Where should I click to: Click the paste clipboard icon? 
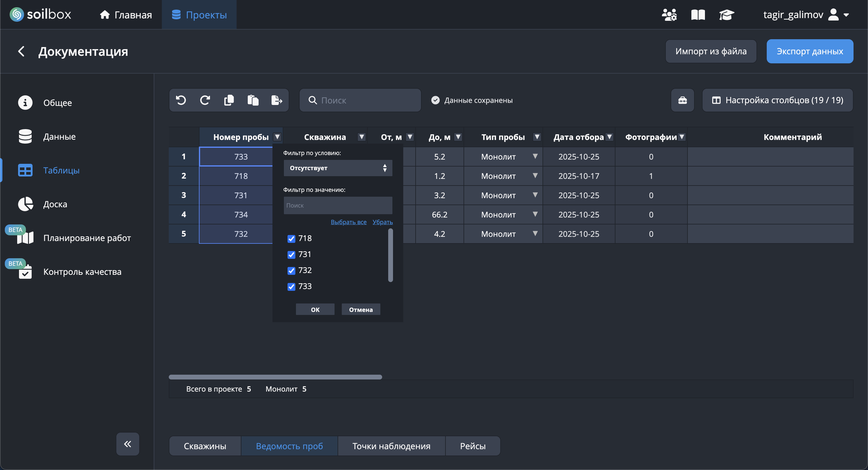tap(253, 100)
